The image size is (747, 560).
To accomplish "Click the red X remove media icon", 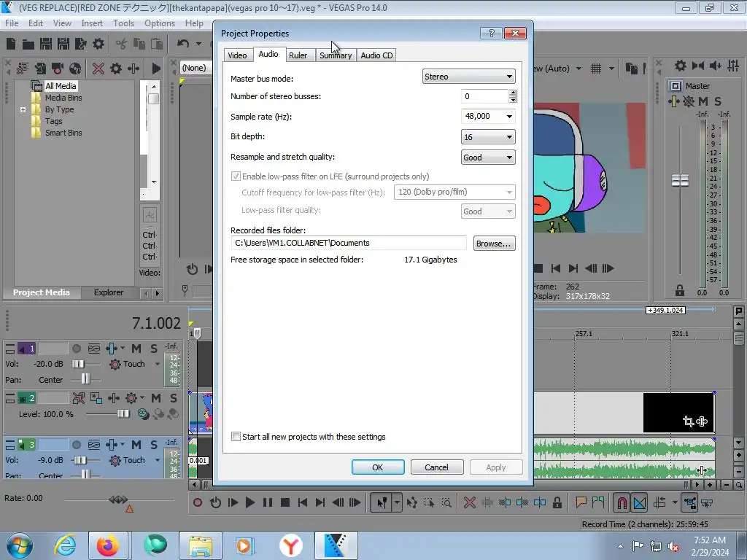I will (98, 69).
